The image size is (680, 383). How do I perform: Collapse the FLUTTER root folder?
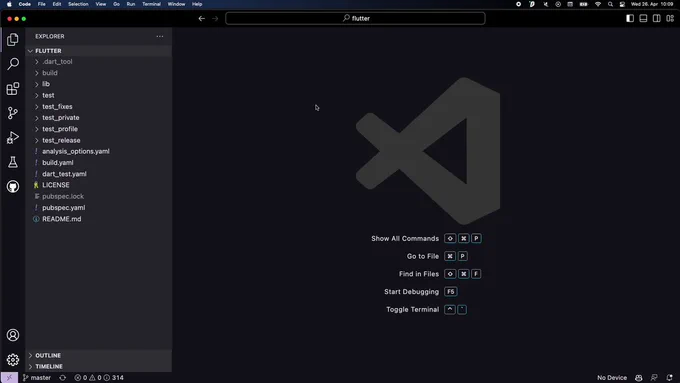98,51
